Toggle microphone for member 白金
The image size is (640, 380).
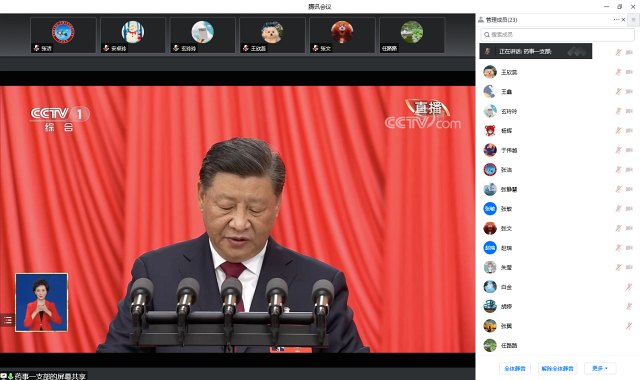(629, 287)
